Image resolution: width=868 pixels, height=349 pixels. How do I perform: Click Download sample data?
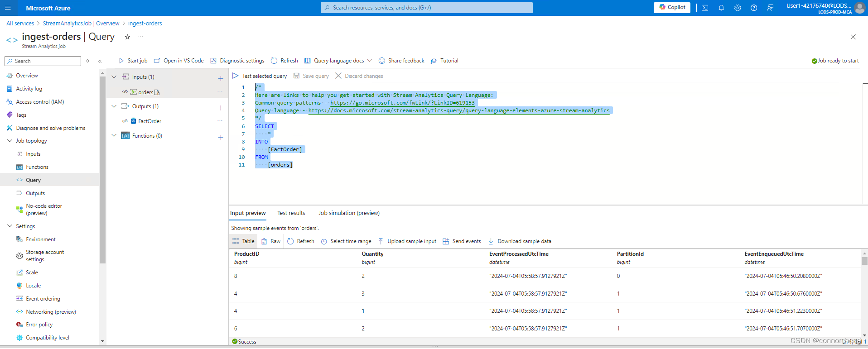520,241
